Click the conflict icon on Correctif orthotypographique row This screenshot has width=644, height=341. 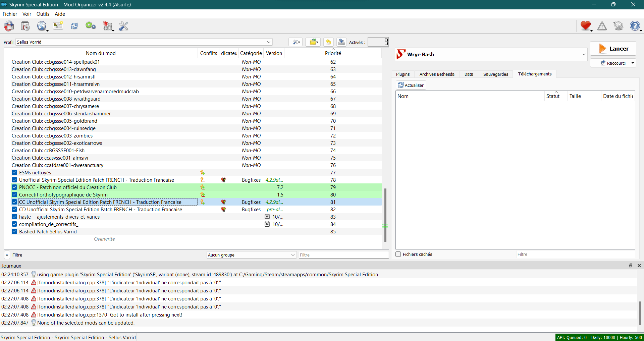tap(203, 194)
